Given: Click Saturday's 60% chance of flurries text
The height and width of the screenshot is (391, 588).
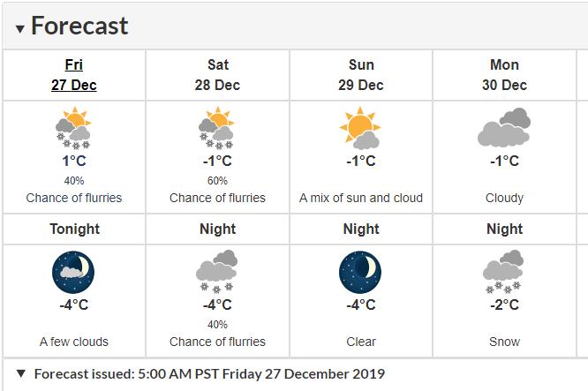Looking at the screenshot, I should (x=217, y=181).
